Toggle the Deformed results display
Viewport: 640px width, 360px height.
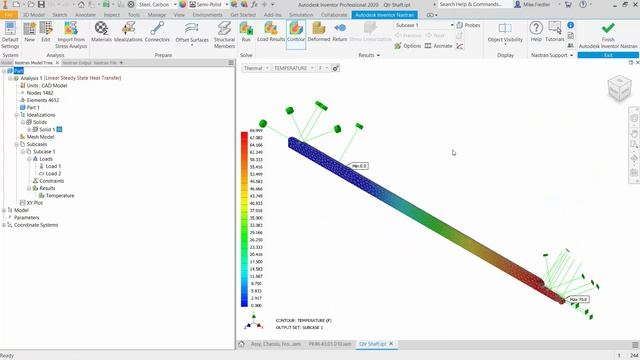point(319,32)
